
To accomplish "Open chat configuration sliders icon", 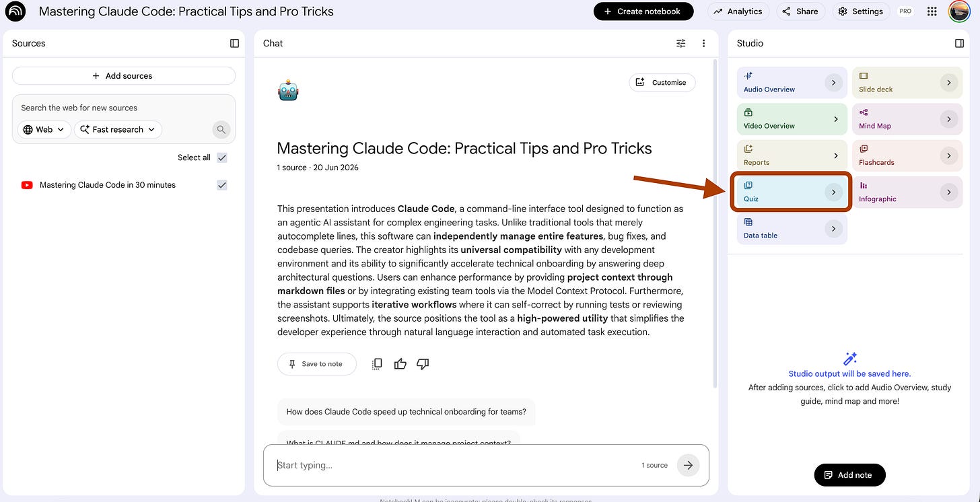I will 681,43.
